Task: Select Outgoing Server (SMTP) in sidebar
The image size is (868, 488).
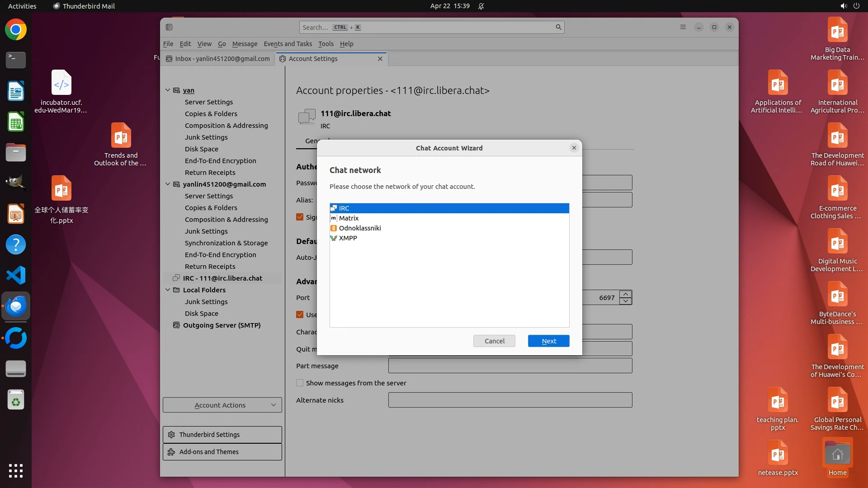Action: pyautogui.click(x=222, y=325)
